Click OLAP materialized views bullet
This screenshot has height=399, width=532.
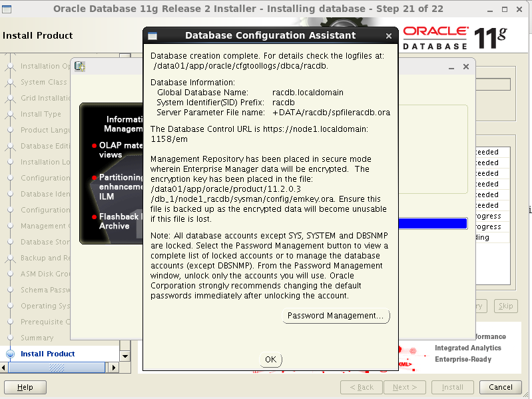click(117, 150)
